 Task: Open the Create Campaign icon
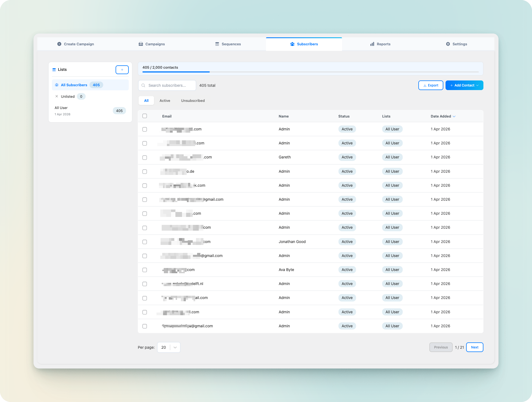[59, 44]
